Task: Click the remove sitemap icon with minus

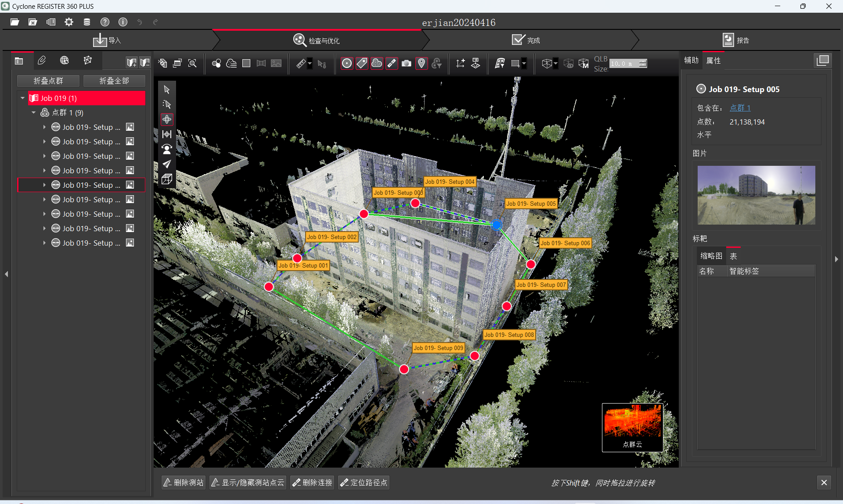Action: coord(145,63)
